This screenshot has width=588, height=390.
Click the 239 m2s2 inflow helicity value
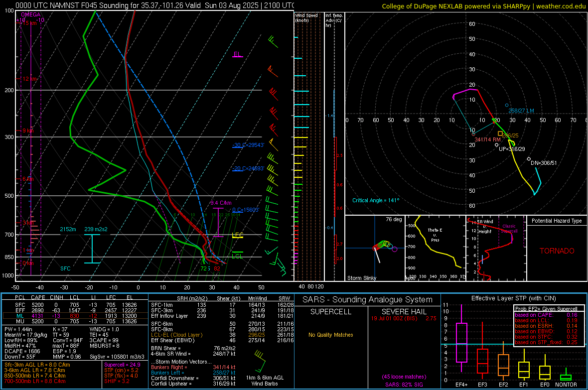[x=96, y=229]
